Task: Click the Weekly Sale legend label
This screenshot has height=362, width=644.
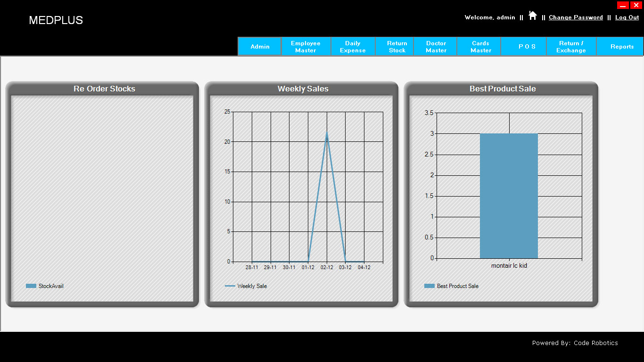Action: [x=252, y=286]
